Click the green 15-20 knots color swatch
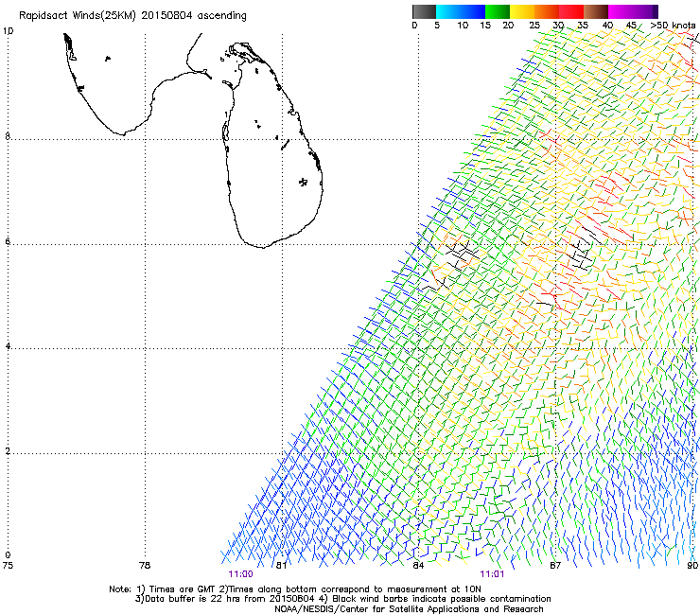Screen dimensions: 700x615 coord(498,11)
